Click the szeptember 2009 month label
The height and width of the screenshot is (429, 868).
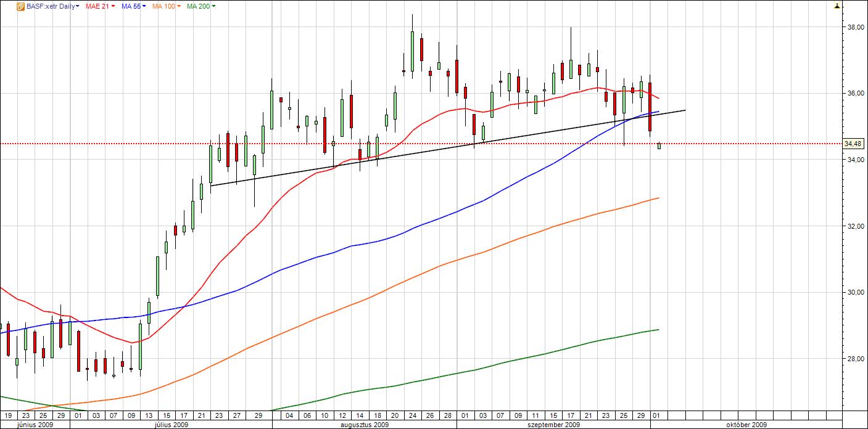[554, 425]
